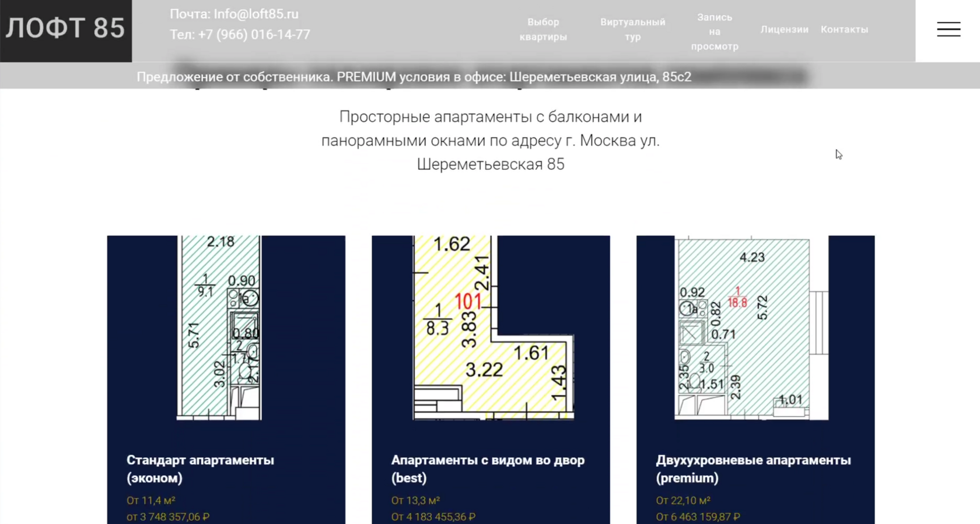Select Апартаменты с видом во двор (best)

(488, 469)
